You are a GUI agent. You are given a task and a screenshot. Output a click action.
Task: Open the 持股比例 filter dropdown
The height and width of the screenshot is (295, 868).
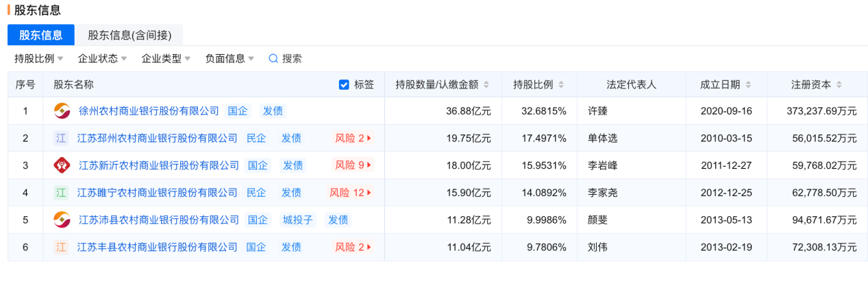(39, 58)
